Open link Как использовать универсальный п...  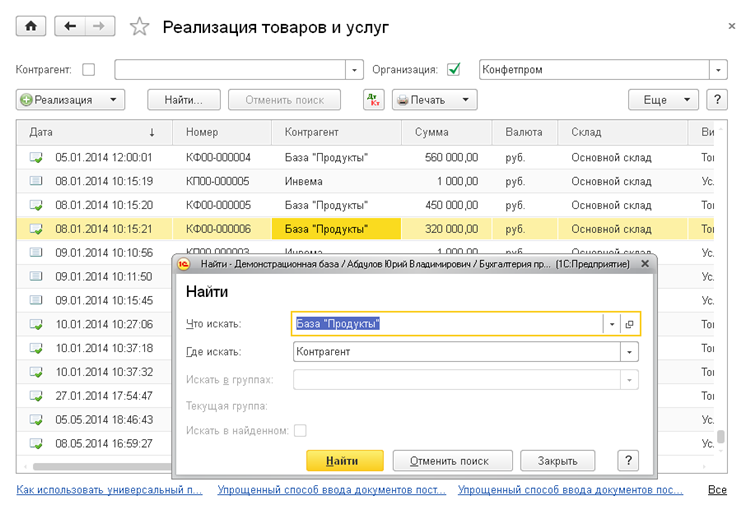109,490
